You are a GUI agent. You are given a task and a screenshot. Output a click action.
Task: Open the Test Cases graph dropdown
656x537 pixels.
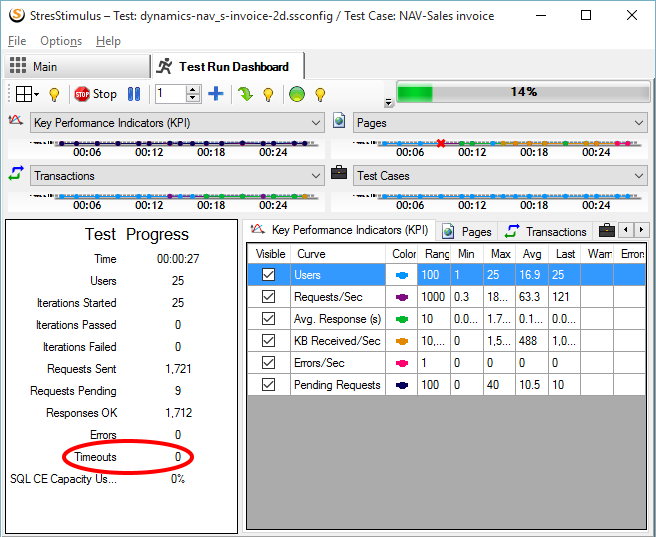coord(500,176)
